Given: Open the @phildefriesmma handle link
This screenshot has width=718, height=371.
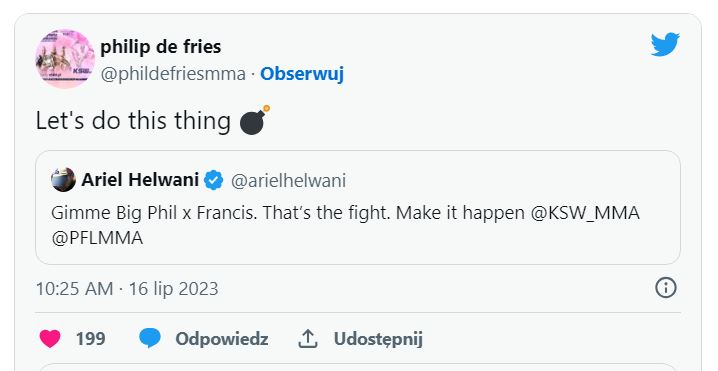Looking at the screenshot, I should coord(173,74).
